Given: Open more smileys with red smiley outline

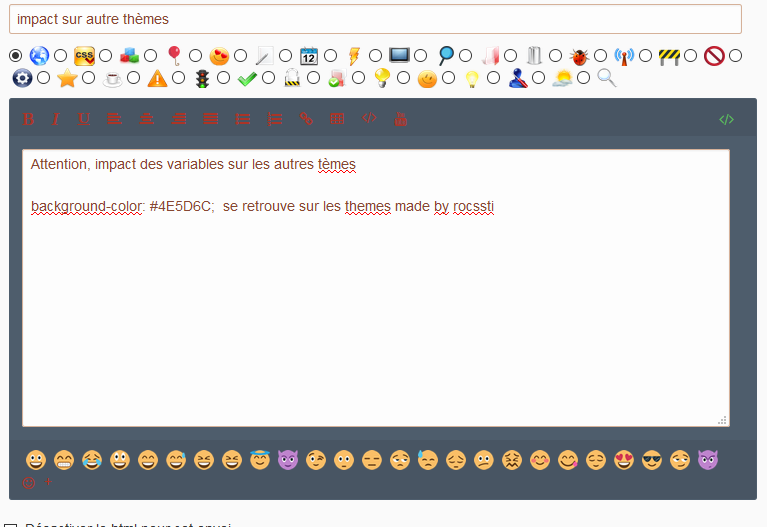Looking at the screenshot, I should coord(29,483).
